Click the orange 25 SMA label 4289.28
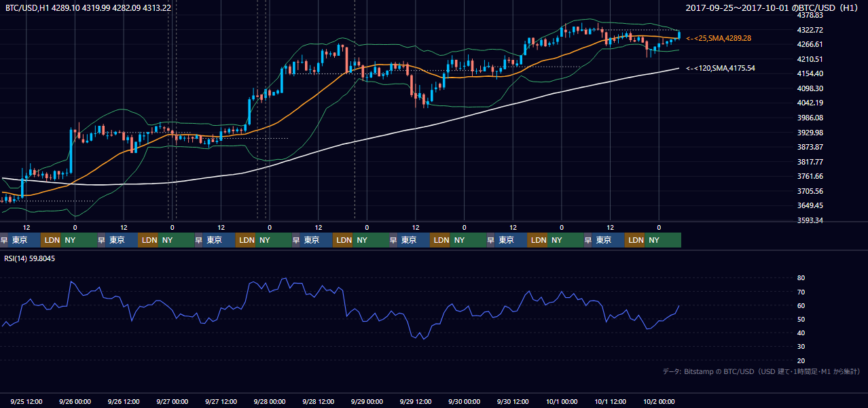Screen dimensions: 868x408 (719, 38)
